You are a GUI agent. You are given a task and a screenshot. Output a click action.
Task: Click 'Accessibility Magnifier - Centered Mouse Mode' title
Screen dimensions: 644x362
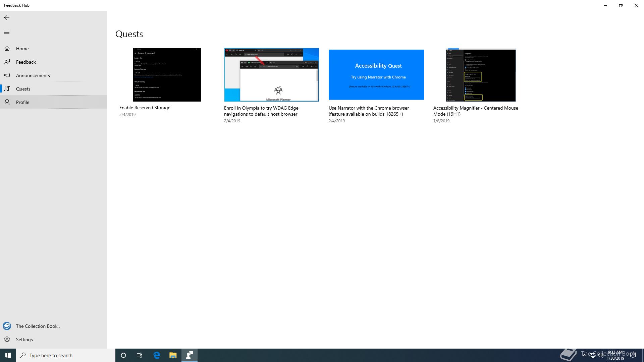476,111
